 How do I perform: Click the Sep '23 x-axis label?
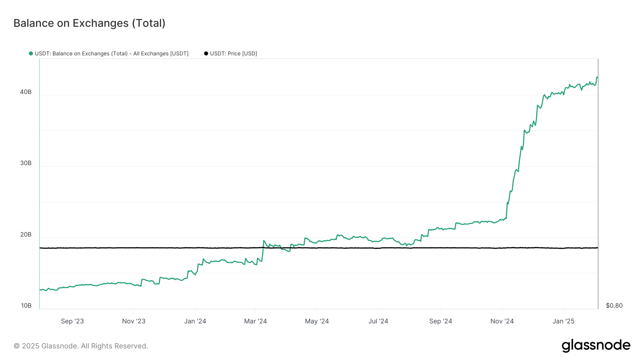point(72,321)
